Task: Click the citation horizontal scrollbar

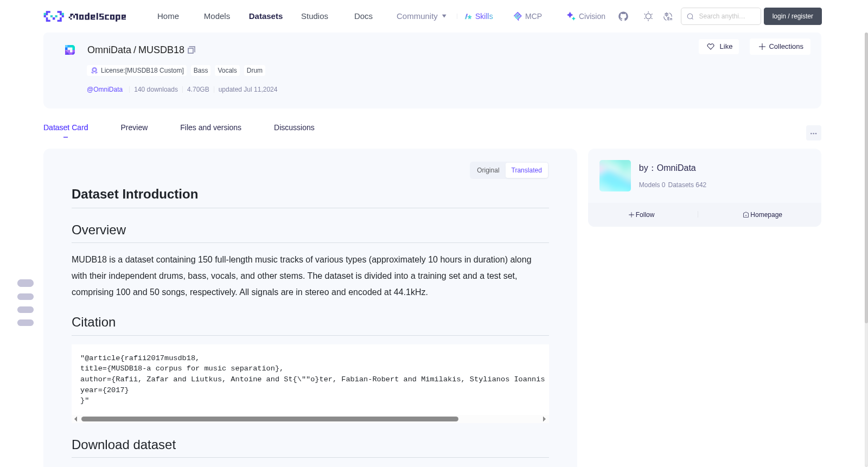Action: tap(270, 419)
